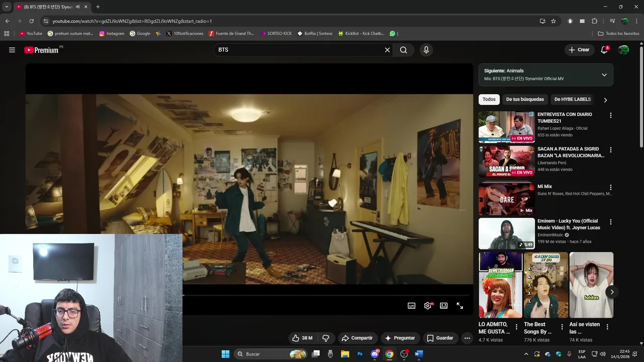
Task: Open more actions under the video
Action: (x=467, y=338)
